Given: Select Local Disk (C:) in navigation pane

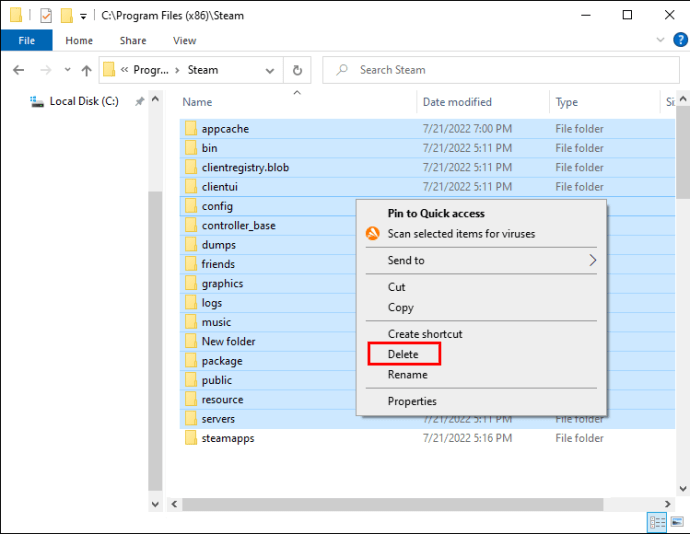Looking at the screenshot, I should click(84, 101).
